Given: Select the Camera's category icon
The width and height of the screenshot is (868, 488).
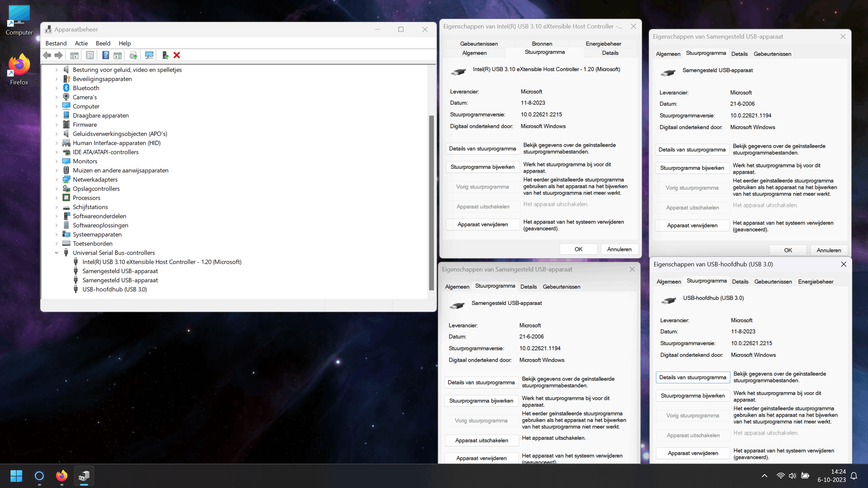Looking at the screenshot, I should point(66,97).
